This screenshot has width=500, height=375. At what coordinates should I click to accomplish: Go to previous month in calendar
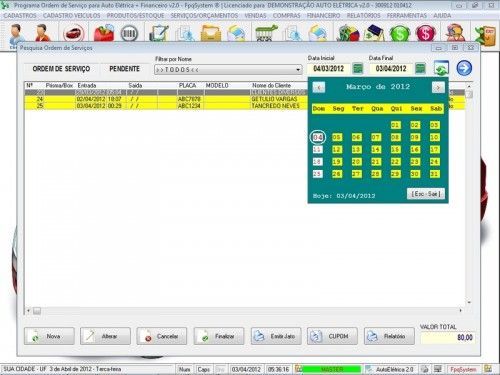click(x=319, y=88)
